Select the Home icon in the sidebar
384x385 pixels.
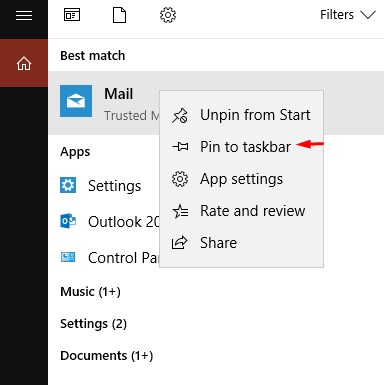pyautogui.click(x=24, y=63)
